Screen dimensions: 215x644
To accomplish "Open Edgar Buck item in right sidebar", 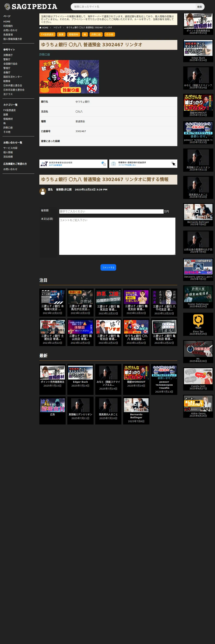I will click(x=198, y=50).
